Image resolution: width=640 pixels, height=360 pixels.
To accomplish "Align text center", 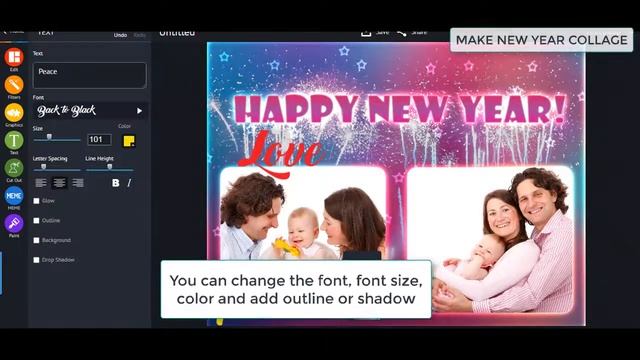I will tap(59, 183).
